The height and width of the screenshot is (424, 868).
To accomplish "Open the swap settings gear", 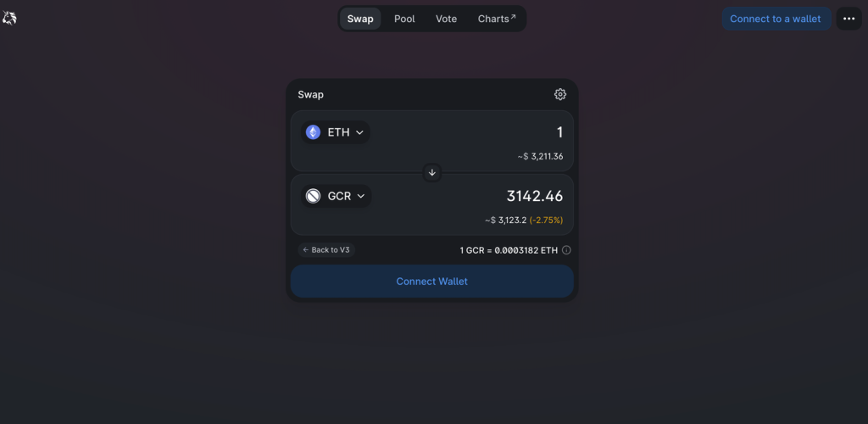I will (560, 94).
